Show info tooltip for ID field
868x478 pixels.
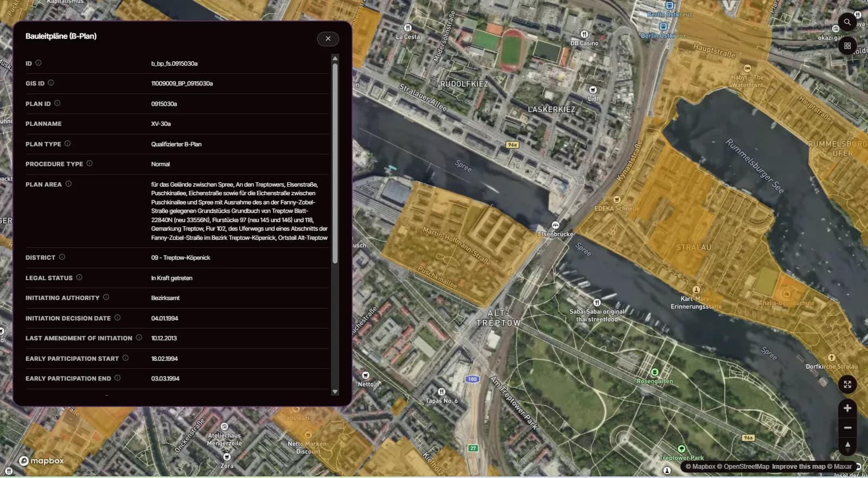[x=38, y=63]
